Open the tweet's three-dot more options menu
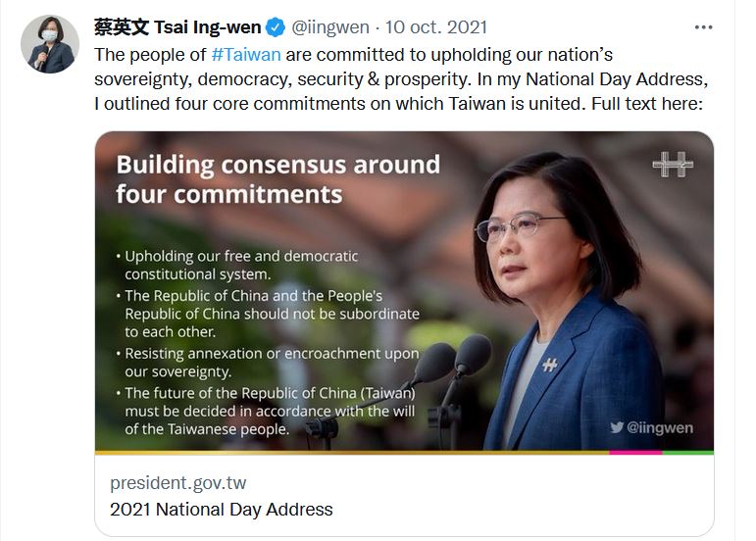Image resolution: width=756 pixels, height=541 pixels. [x=702, y=27]
